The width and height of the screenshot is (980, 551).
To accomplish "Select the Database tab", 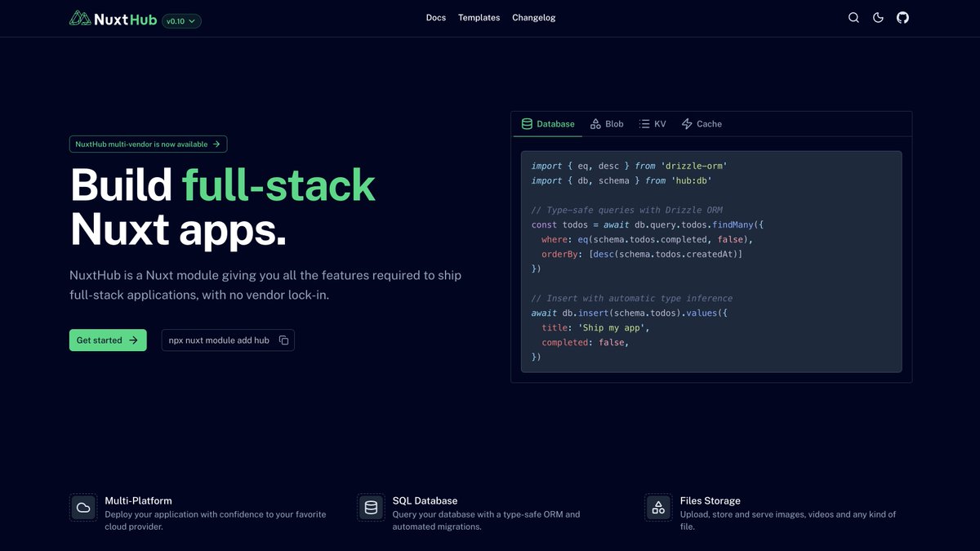I will pos(548,124).
